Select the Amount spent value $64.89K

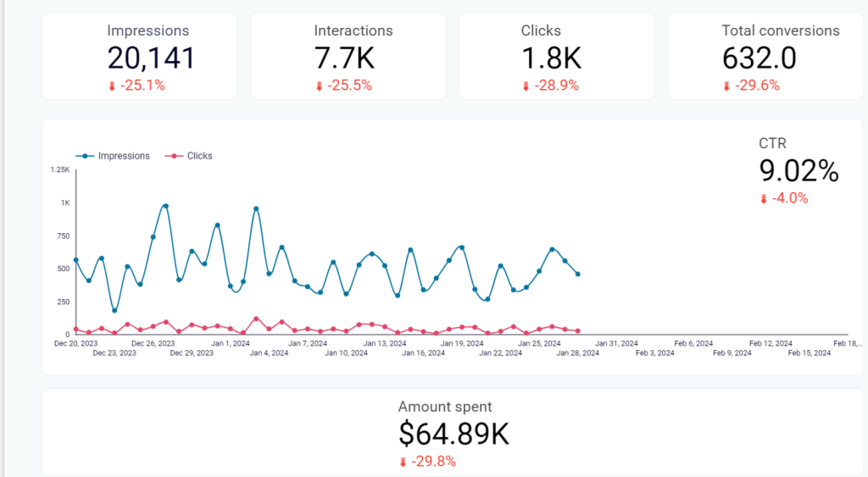[x=453, y=434]
